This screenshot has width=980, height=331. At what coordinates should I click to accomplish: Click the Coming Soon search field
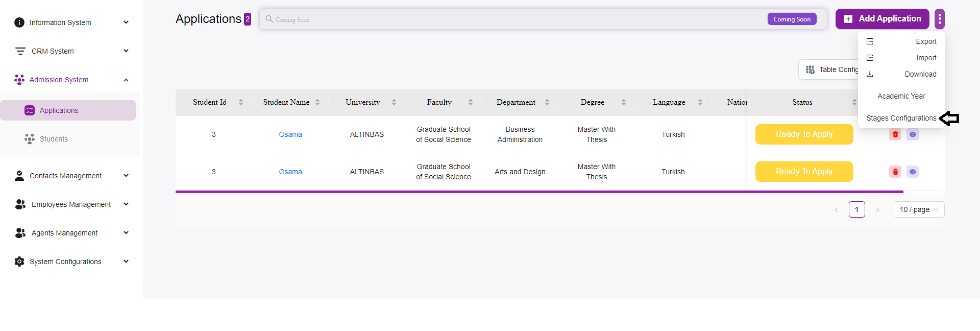point(510,19)
